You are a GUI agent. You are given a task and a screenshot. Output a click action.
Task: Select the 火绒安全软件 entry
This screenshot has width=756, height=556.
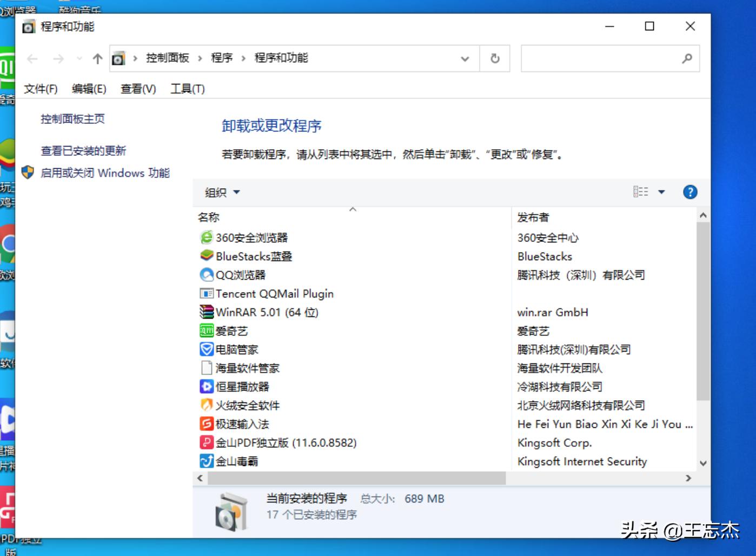click(x=248, y=405)
